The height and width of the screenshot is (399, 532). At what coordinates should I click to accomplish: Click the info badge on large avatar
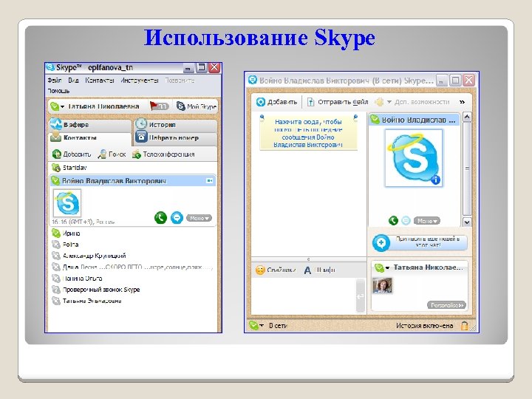click(x=436, y=180)
